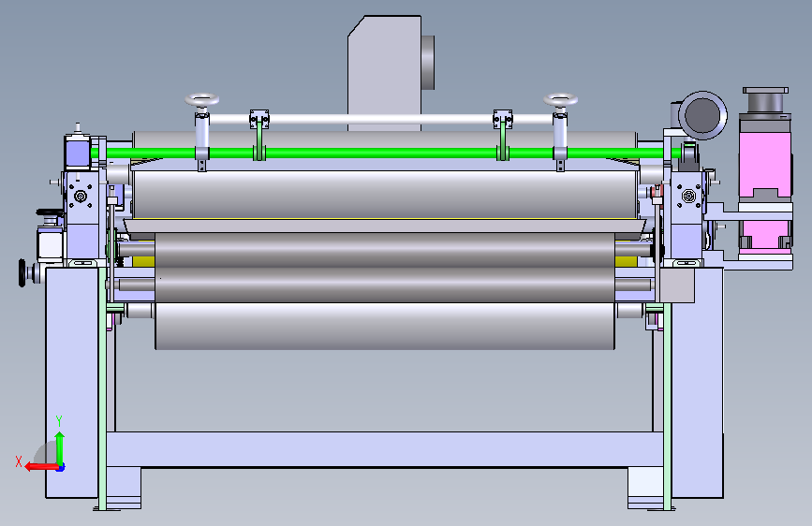Click the blue origin point of the axis triad
Image resolution: width=812 pixels, height=526 pixels.
(x=61, y=467)
